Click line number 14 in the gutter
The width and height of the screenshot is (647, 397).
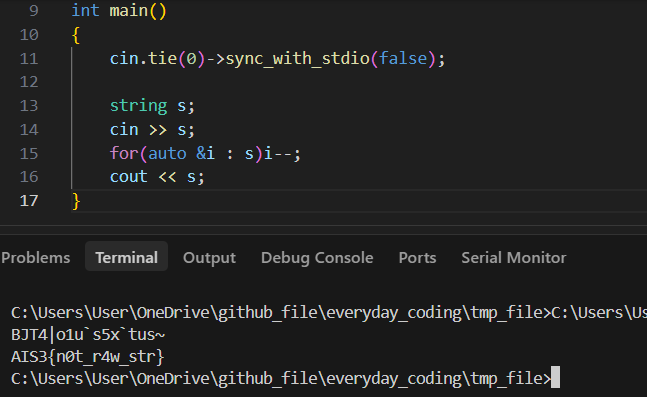pyautogui.click(x=29, y=130)
